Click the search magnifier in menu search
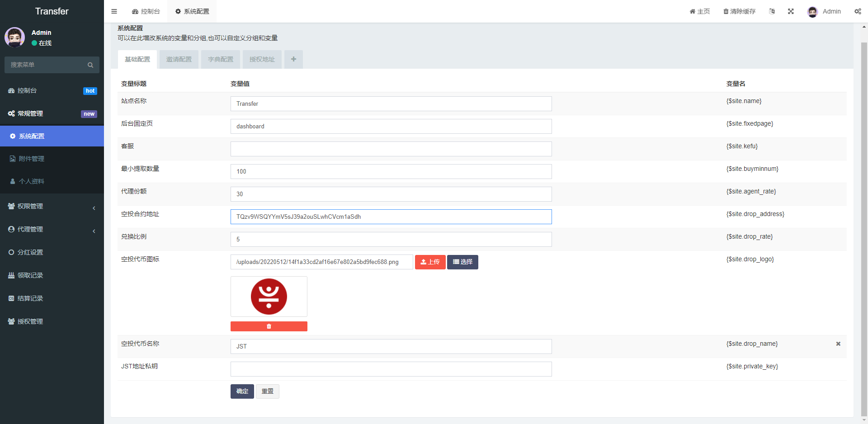This screenshot has width=868, height=424. 90,65
